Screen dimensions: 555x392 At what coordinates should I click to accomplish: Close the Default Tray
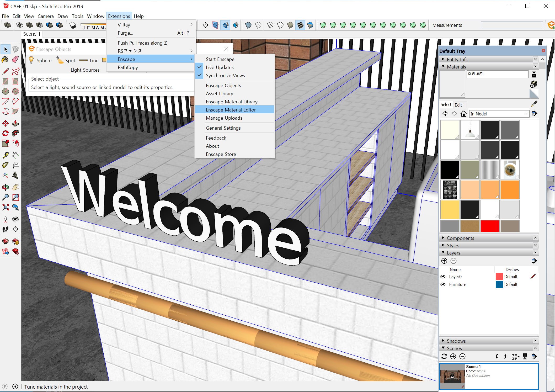(x=543, y=51)
